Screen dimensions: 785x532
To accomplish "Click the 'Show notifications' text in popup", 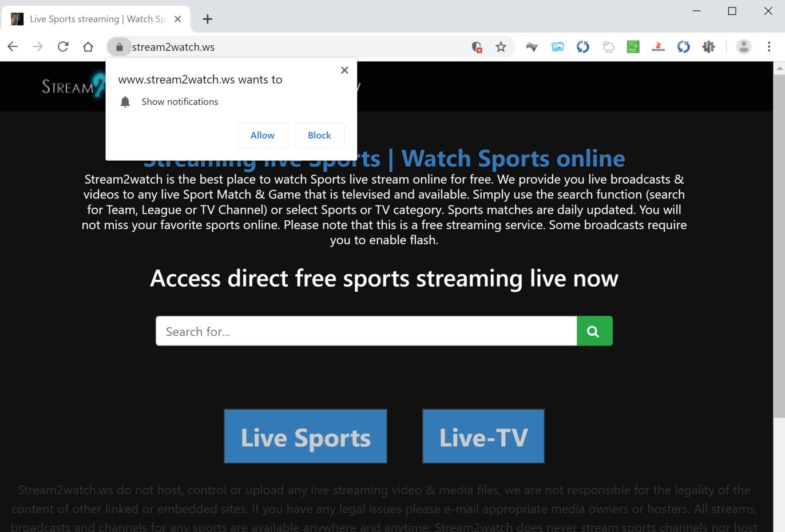I will (x=180, y=102).
